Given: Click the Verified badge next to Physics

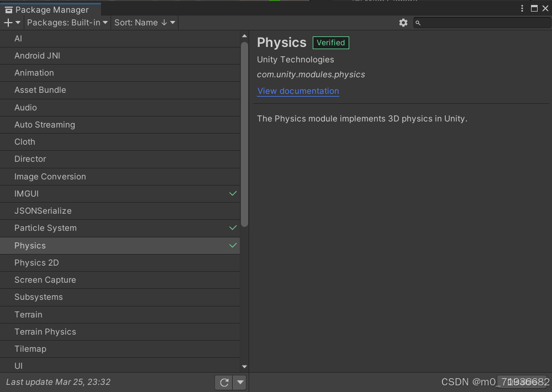Looking at the screenshot, I should click(331, 43).
